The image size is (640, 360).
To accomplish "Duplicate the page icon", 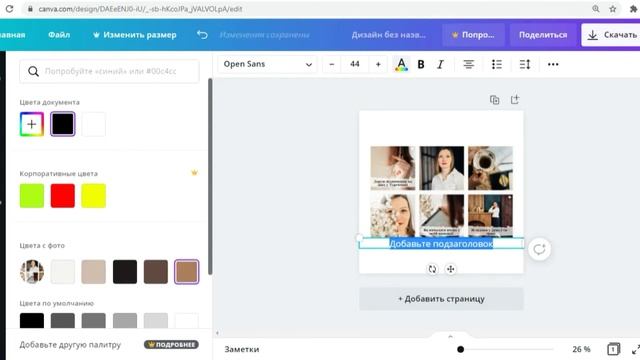I will [494, 100].
